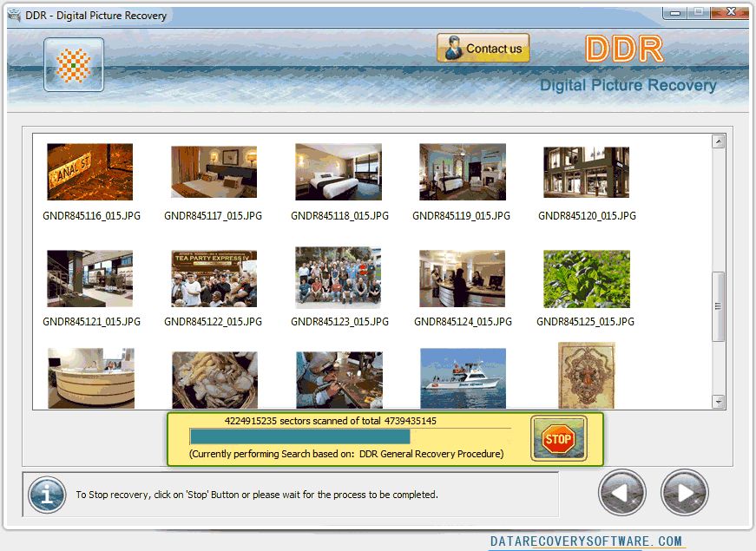This screenshot has width=756, height=551.
Task: Click the information circle icon
Action: (x=46, y=494)
